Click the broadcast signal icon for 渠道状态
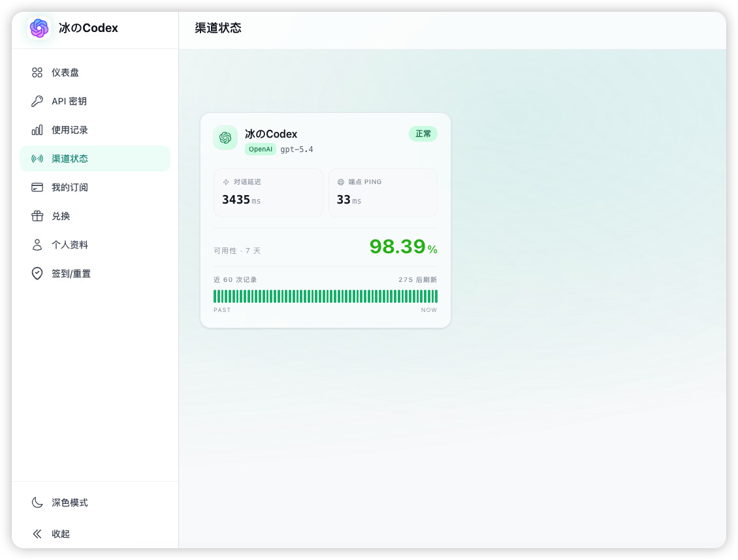 click(37, 159)
